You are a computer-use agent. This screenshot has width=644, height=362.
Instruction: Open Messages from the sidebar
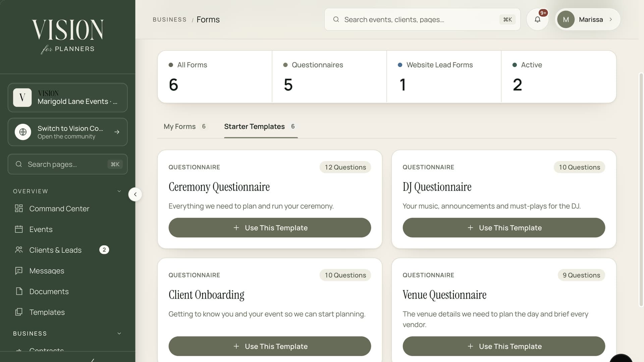(47, 271)
